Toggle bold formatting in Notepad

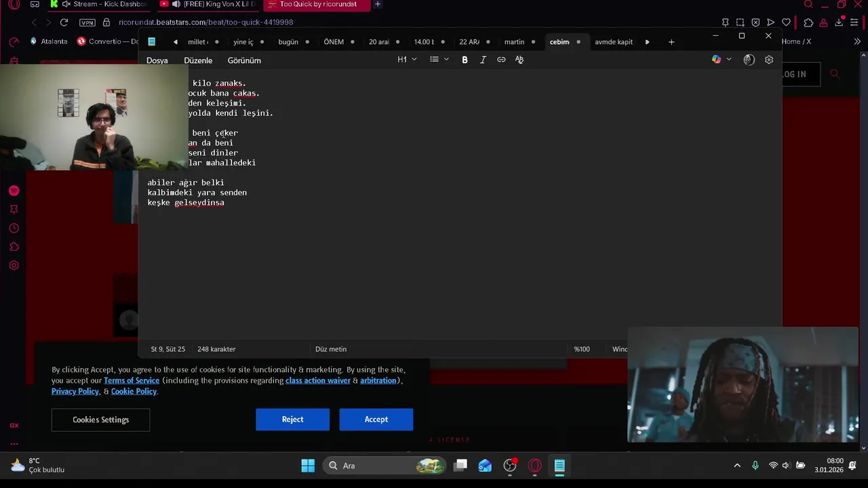click(x=465, y=60)
